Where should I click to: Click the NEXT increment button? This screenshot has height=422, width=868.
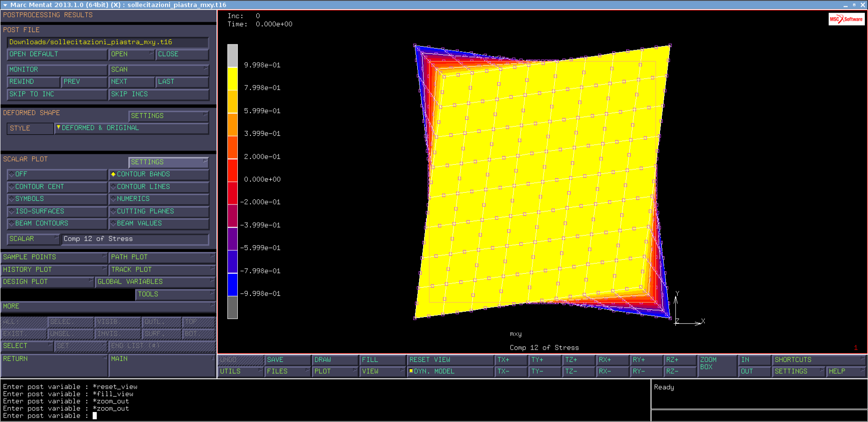[x=131, y=81]
